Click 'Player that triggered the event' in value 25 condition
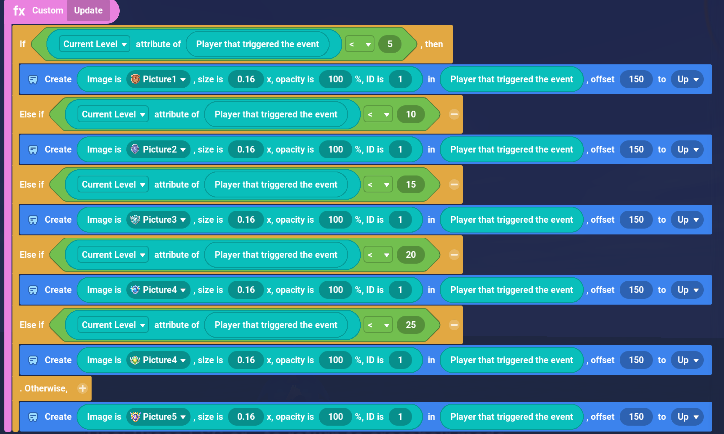The image size is (724, 434). (276, 325)
